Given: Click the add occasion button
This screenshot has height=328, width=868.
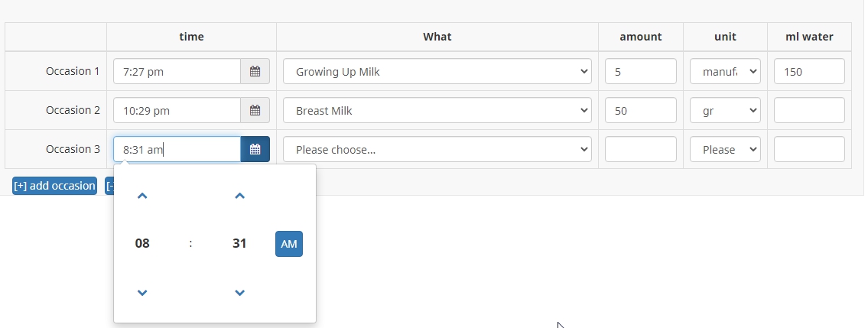Looking at the screenshot, I should pyautogui.click(x=54, y=186).
